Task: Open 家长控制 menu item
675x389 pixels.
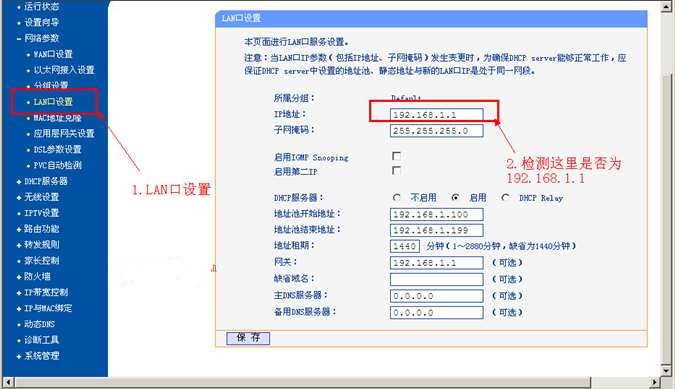Action: pyautogui.click(x=41, y=261)
